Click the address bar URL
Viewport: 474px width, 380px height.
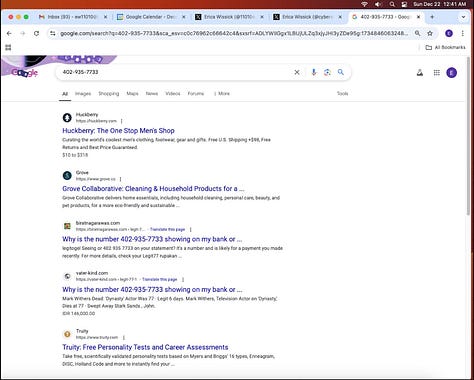pos(233,33)
